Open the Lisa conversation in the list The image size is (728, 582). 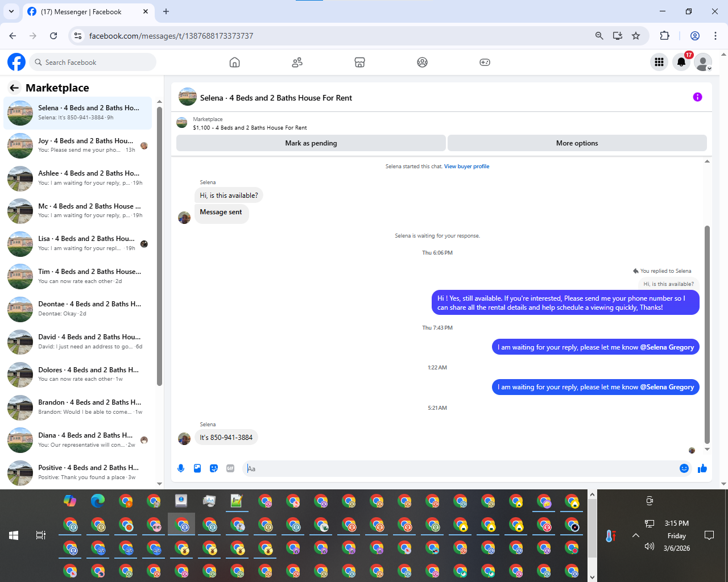[x=78, y=243]
